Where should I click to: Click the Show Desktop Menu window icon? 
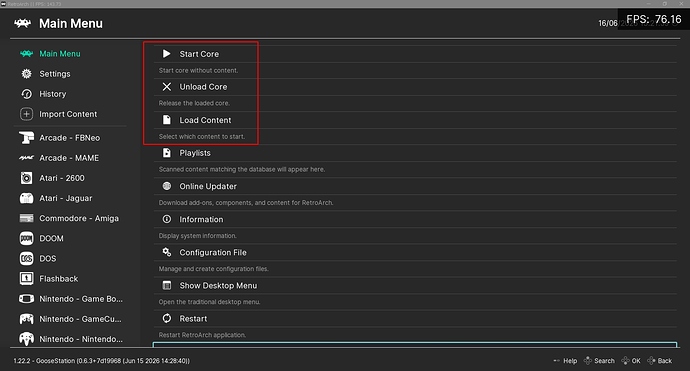[x=167, y=285]
